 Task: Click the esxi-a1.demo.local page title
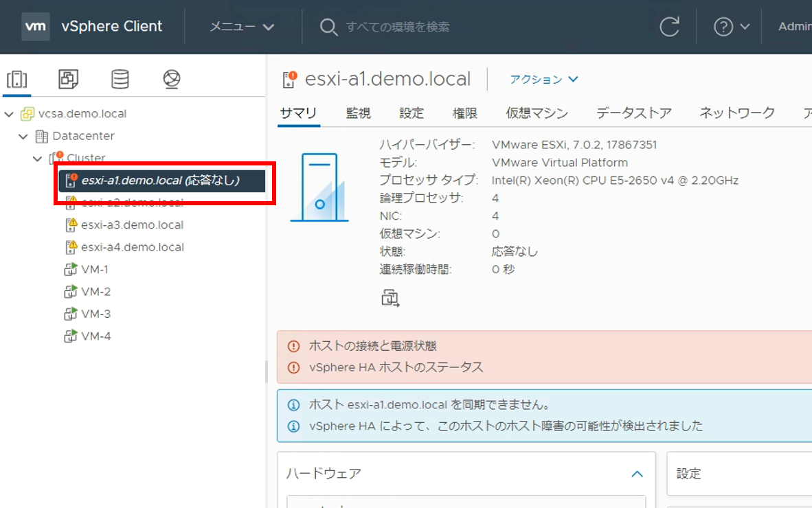(388, 79)
